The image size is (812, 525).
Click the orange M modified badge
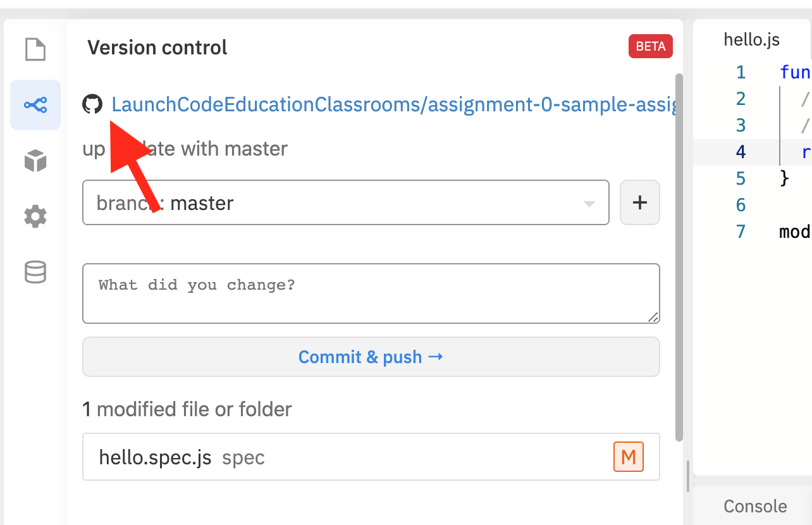pyautogui.click(x=628, y=457)
